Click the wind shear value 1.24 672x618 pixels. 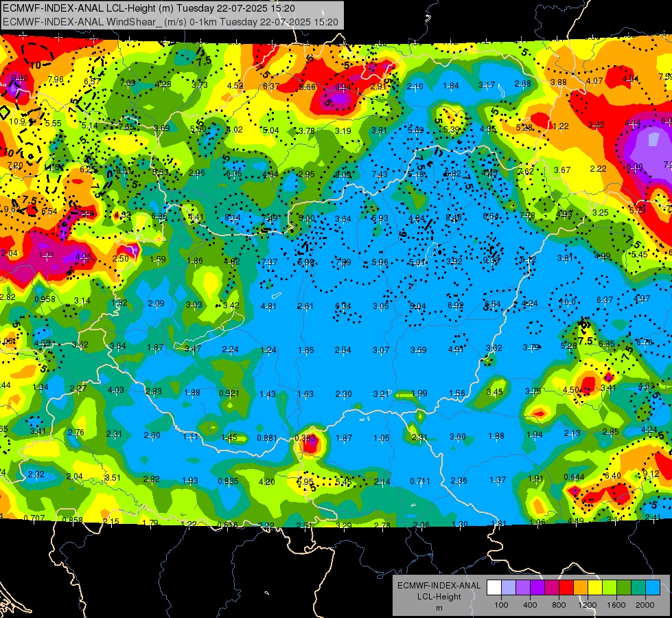pyautogui.click(x=268, y=350)
